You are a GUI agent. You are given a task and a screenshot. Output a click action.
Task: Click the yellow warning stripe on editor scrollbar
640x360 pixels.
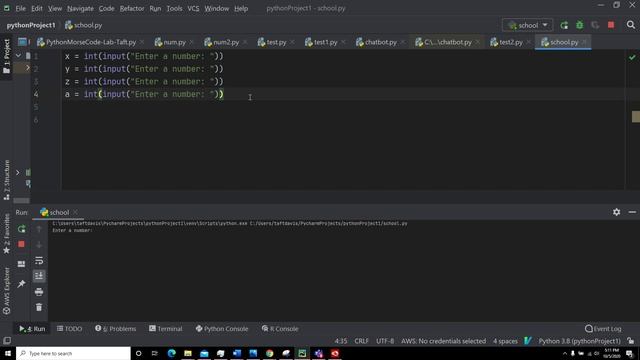636,117
